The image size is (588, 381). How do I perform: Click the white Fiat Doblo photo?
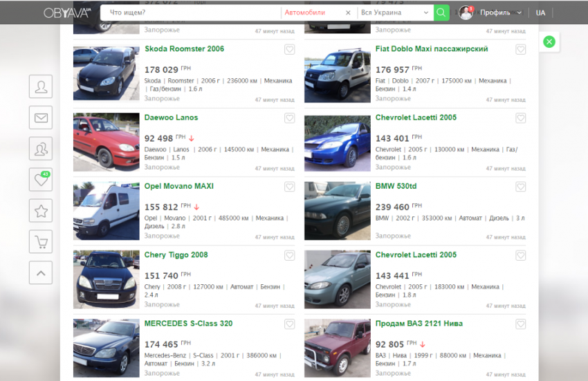tap(337, 75)
